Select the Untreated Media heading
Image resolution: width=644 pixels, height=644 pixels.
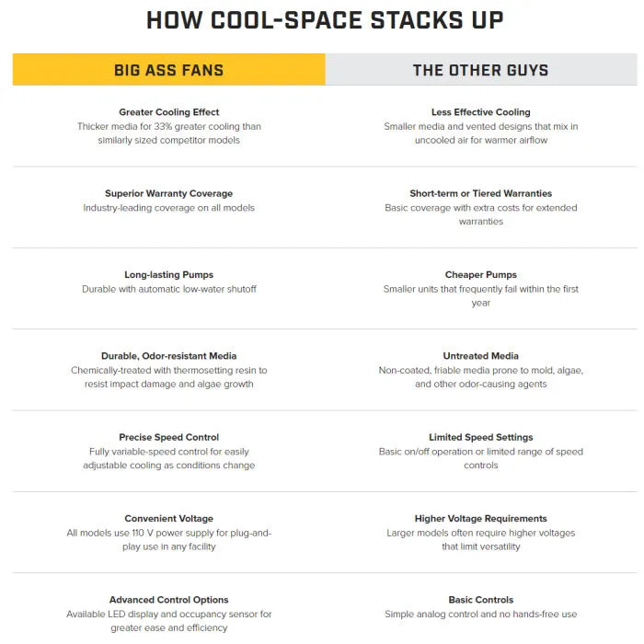tap(480, 356)
